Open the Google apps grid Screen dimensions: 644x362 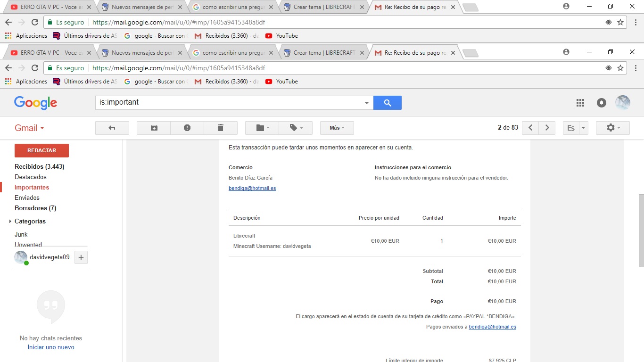point(580,103)
